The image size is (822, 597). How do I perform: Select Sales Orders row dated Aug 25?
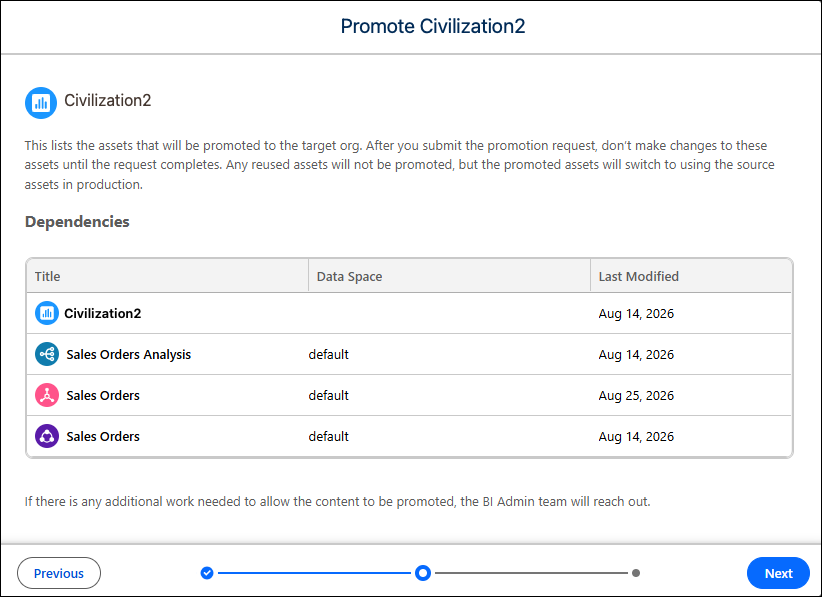coord(409,395)
